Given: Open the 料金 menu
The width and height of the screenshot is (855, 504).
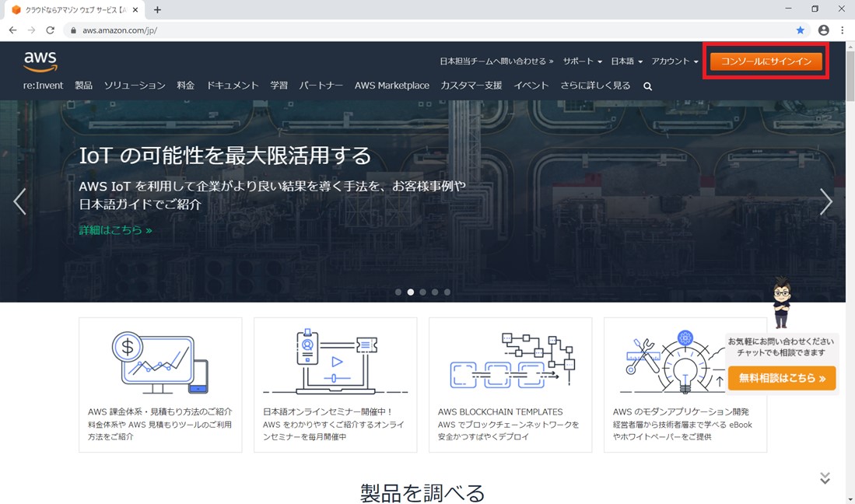Looking at the screenshot, I should [185, 86].
